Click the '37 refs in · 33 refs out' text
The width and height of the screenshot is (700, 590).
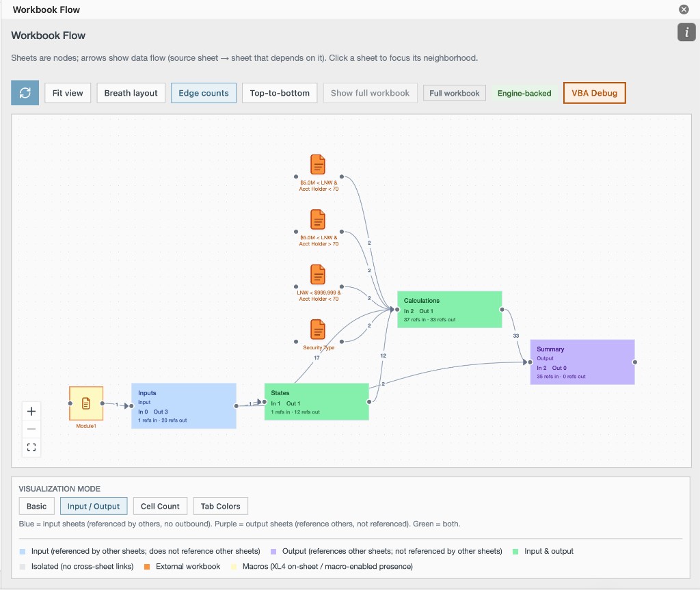click(429, 320)
